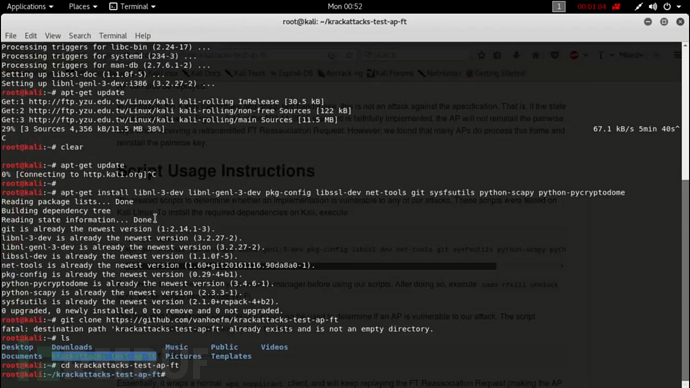Open the Applications menu in top bar
Viewport: 690px width, 388px height.
coord(30,7)
